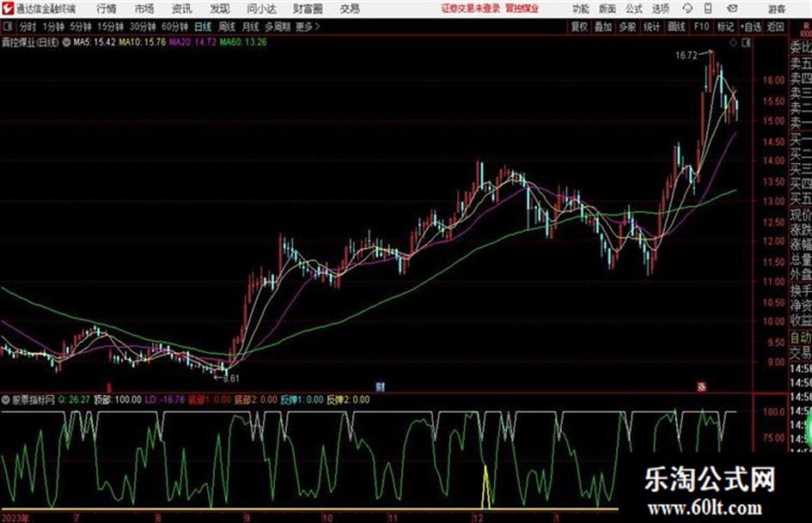This screenshot has height=523, width=812.
Task: Open the 多周期 multi-period view
Action: point(278,27)
